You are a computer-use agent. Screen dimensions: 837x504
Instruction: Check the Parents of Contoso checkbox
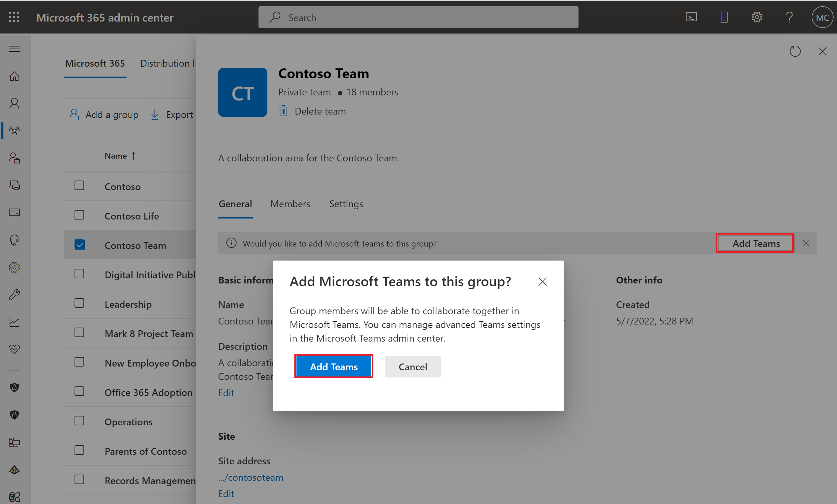coord(79,450)
